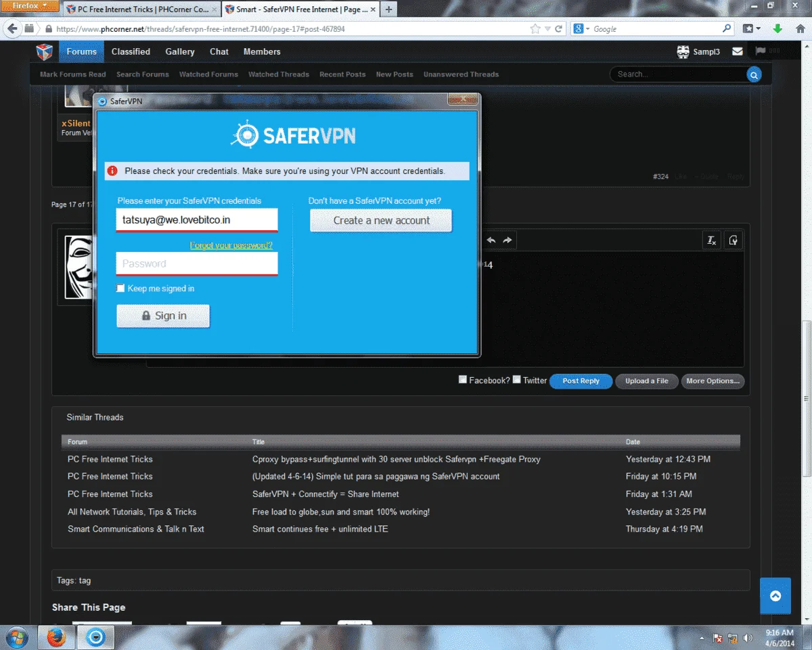
Task: Click the Sign in button
Action: coord(163,316)
